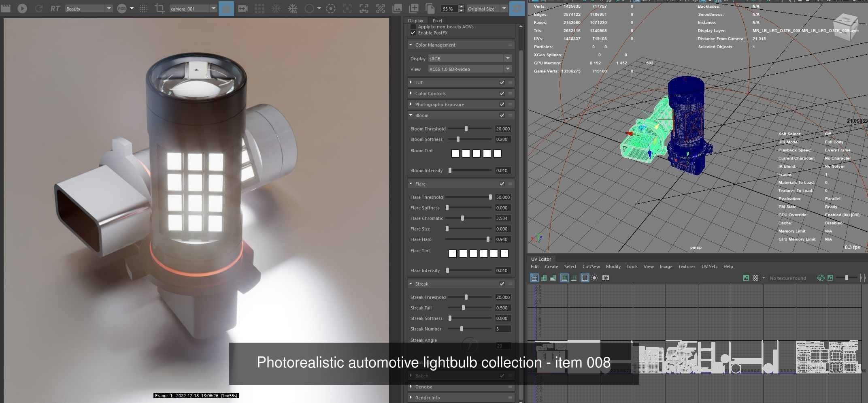This screenshot has width=868, height=403.
Task: Open the View ACES 1.0 SDR-video dropdown
Action: 470,69
